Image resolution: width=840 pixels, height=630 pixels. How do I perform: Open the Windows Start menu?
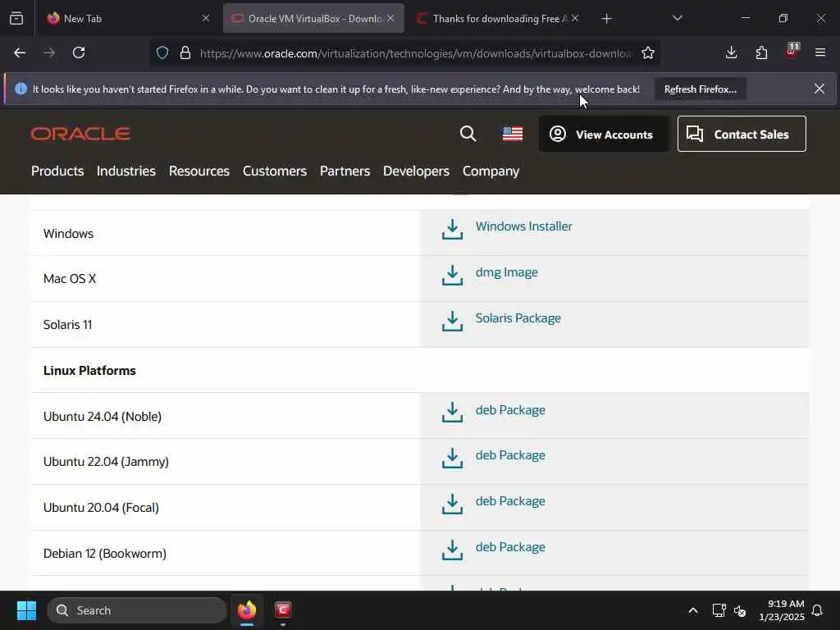click(x=26, y=610)
